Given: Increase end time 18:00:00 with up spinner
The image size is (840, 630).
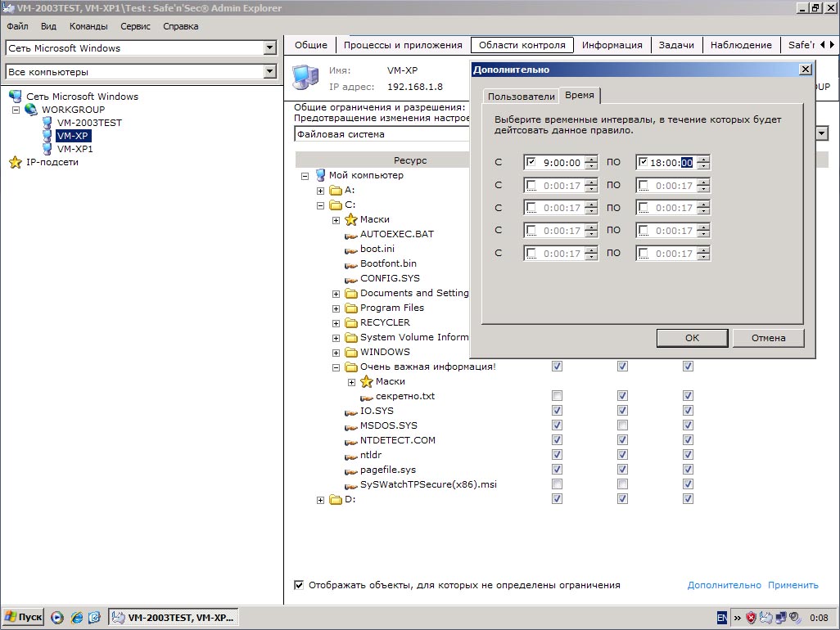Looking at the screenshot, I should 703,159.
